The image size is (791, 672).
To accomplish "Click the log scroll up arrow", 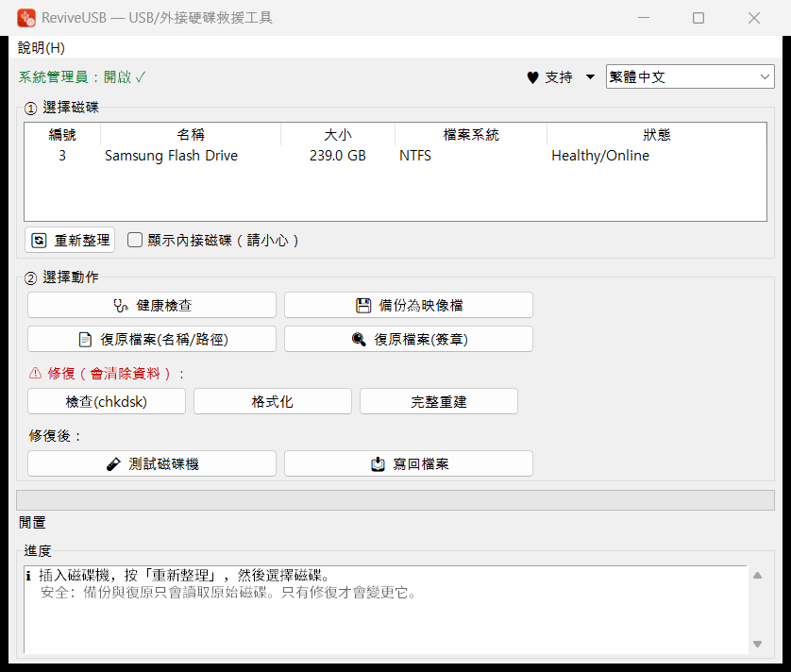I will [757, 575].
